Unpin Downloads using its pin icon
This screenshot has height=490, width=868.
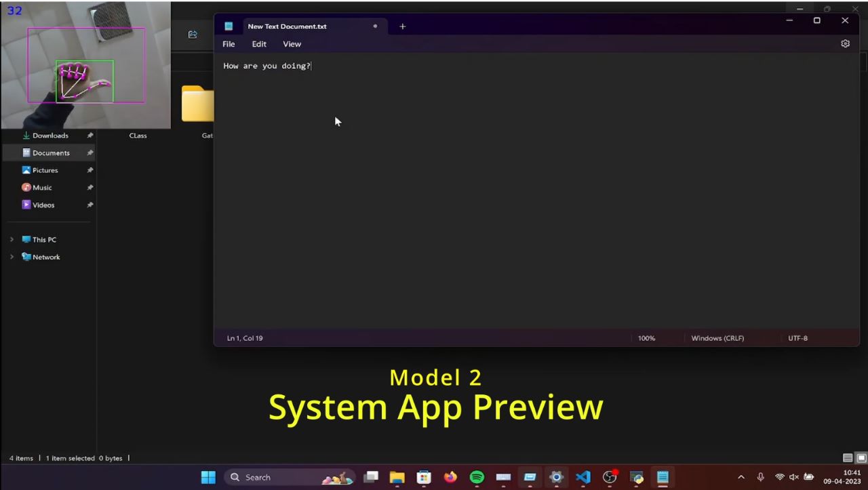pyautogui.click(x=90, y=136)
